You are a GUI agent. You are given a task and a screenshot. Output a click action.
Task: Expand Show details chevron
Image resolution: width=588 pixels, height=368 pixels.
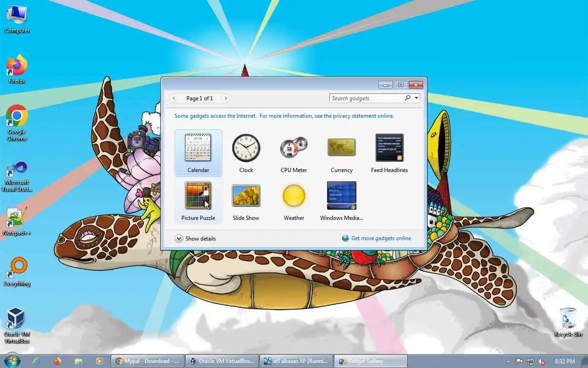(179, 238)
